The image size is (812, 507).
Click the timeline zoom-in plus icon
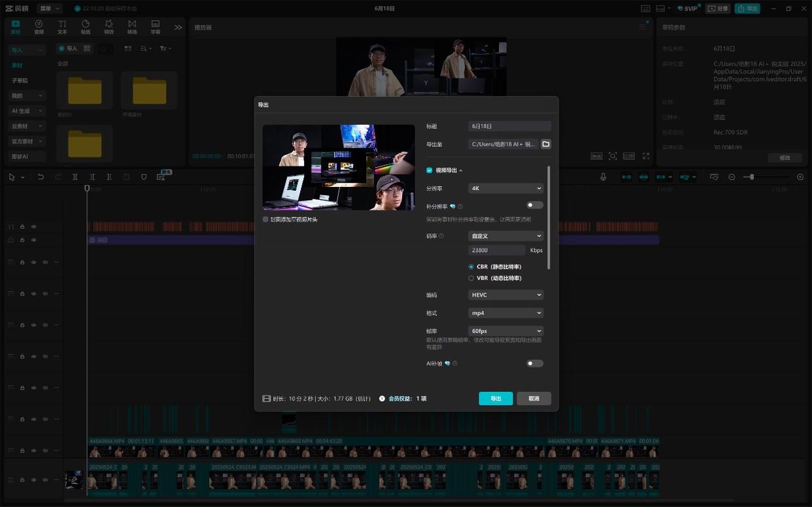pos(800,177)
